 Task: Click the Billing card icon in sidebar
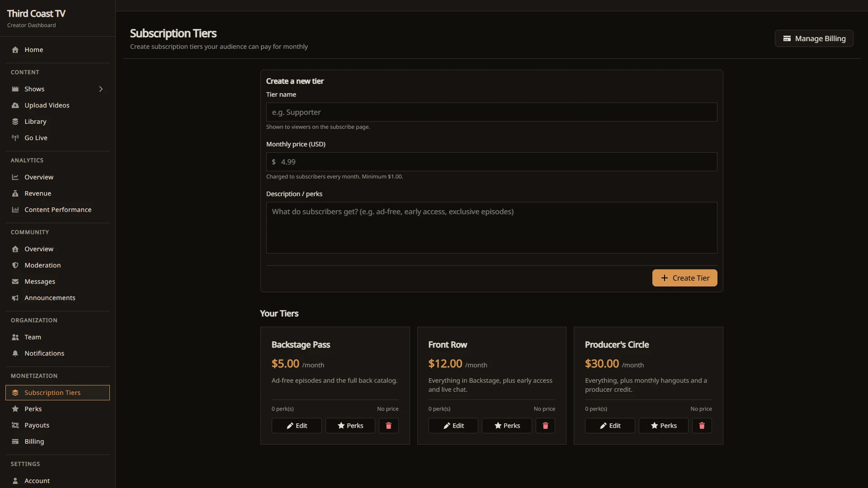pyautogui.click(x=15, y=441)
